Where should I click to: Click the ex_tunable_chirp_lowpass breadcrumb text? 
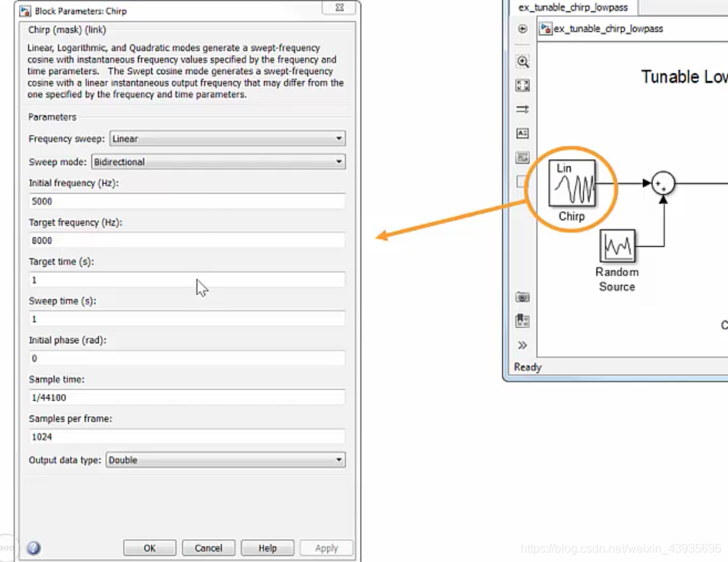coord(608,29)
